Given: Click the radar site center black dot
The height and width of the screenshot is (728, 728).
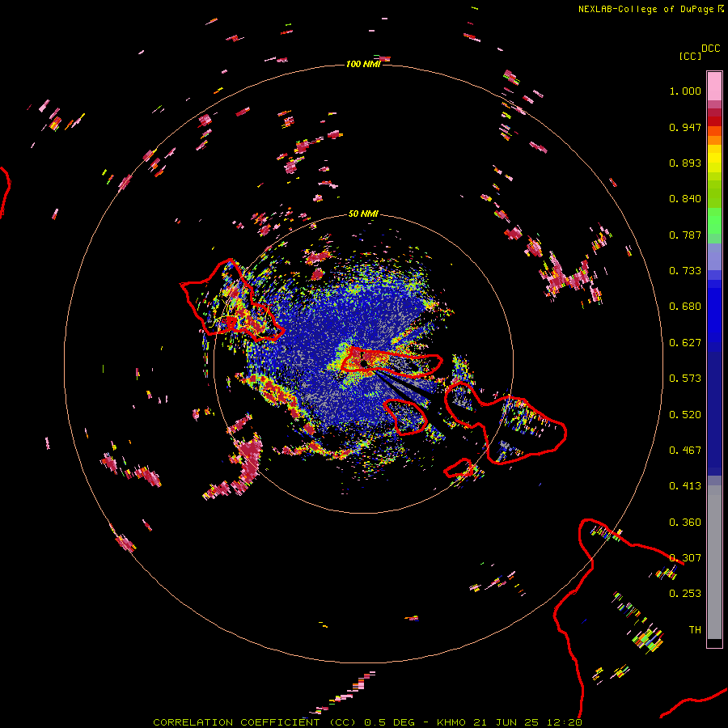Looking at the screenshot, I should 365,363.
